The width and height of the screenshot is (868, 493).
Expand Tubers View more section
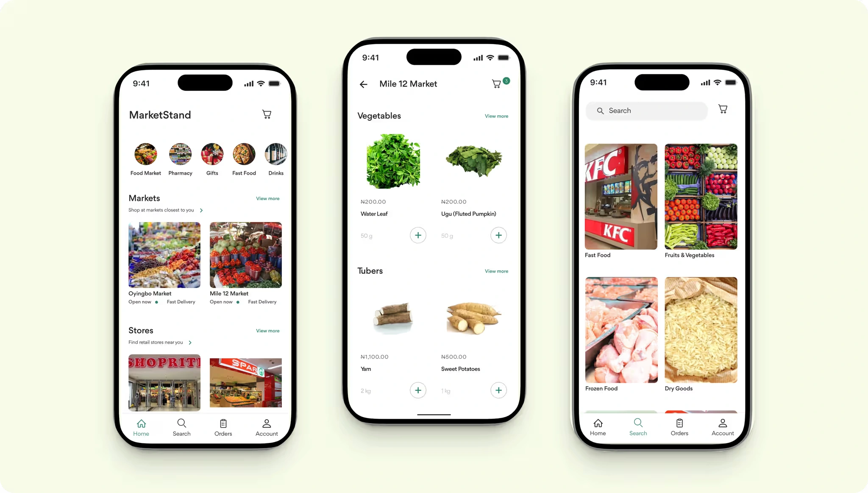[x=496, y=270]
